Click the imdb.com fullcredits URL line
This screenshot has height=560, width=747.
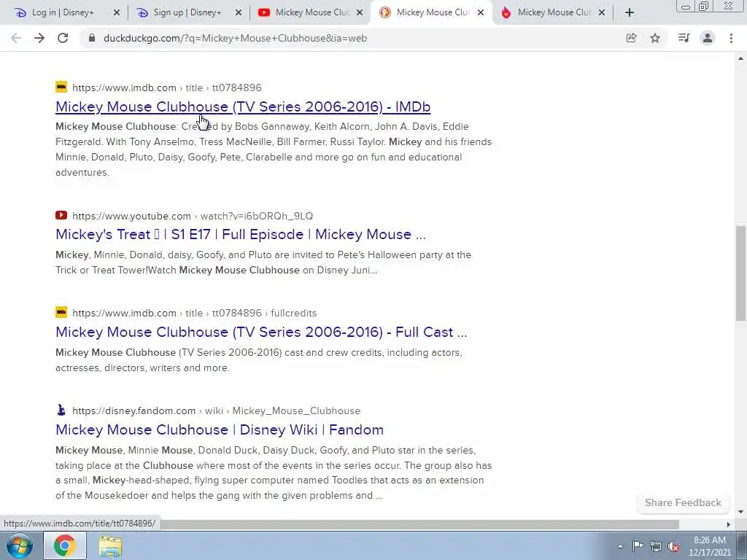194,314
